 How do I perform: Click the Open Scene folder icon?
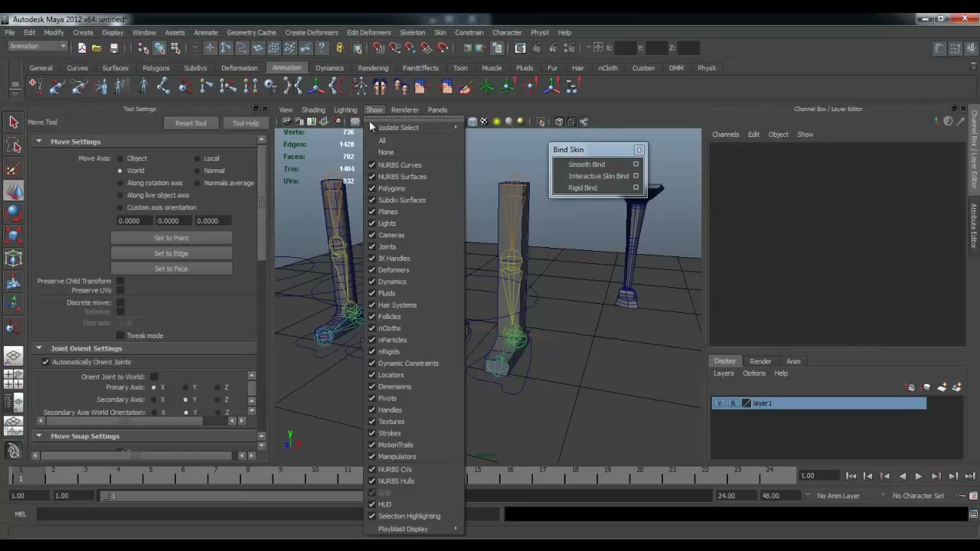97,48
